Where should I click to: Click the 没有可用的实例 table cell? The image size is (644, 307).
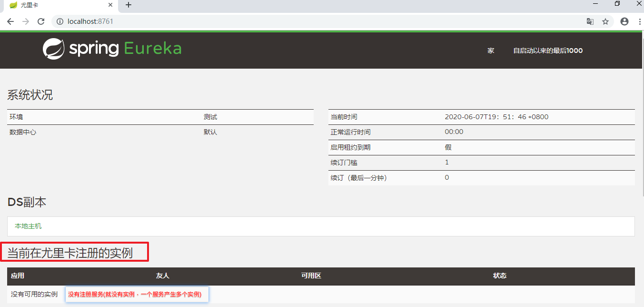pos(34,294)
